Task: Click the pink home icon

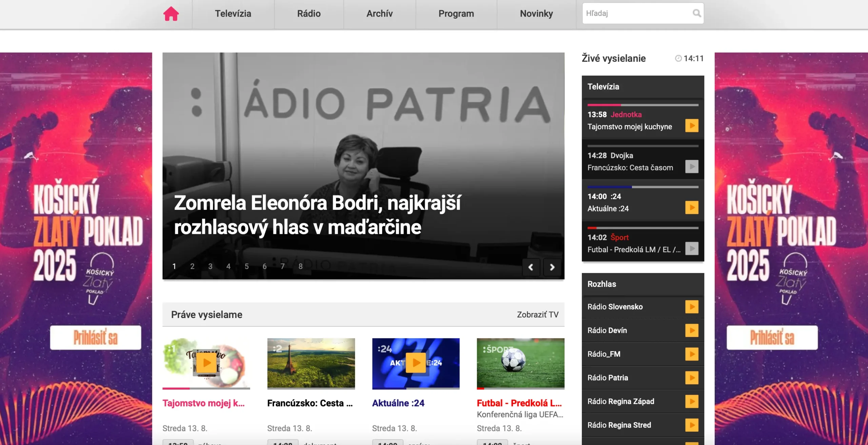Action: click(171, 14)
